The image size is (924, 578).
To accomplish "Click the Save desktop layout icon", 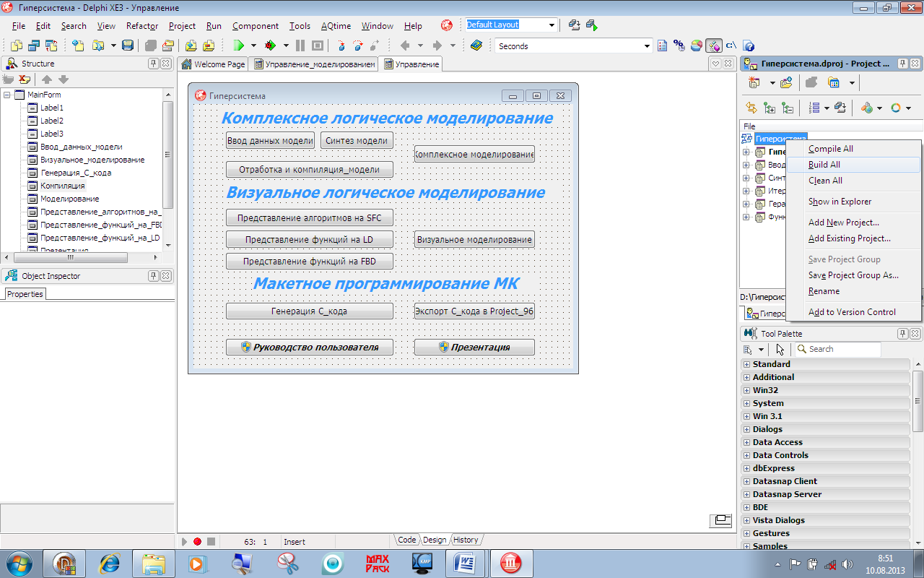I will 574,25.
